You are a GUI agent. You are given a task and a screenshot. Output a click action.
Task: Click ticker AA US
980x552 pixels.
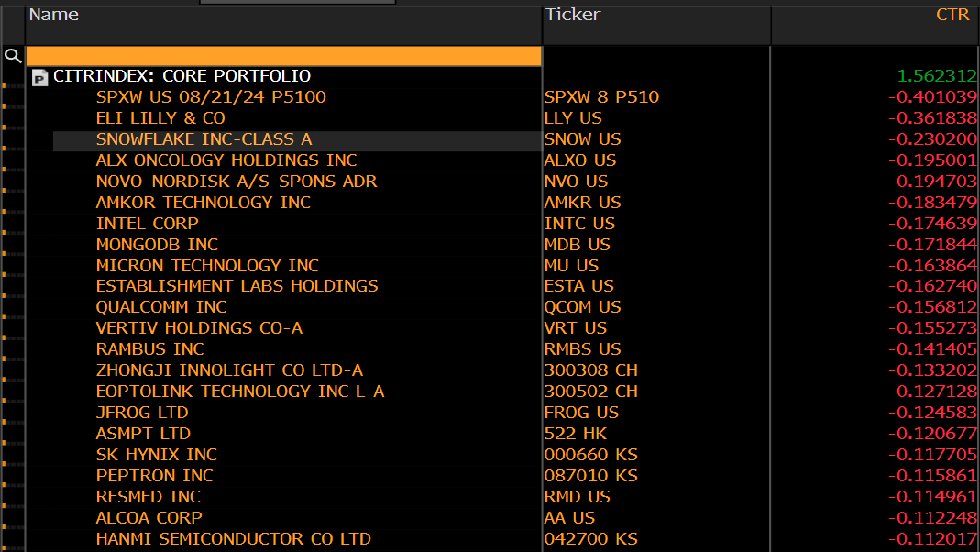coord(569,518)
